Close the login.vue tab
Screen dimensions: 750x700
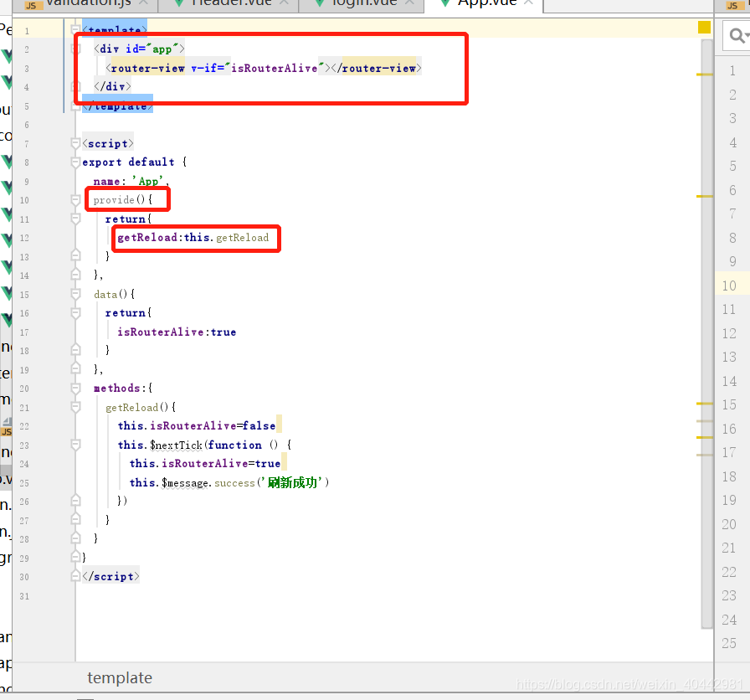[409, 3]
